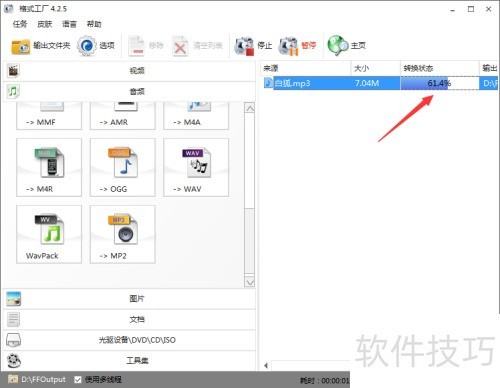Click the 移除 remove item icon

136,46
